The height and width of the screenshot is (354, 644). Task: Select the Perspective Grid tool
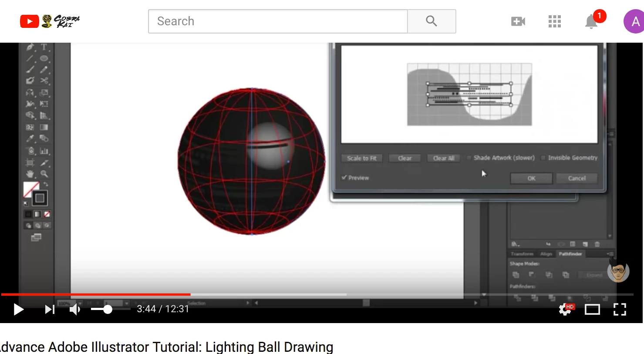click(44, 115)
